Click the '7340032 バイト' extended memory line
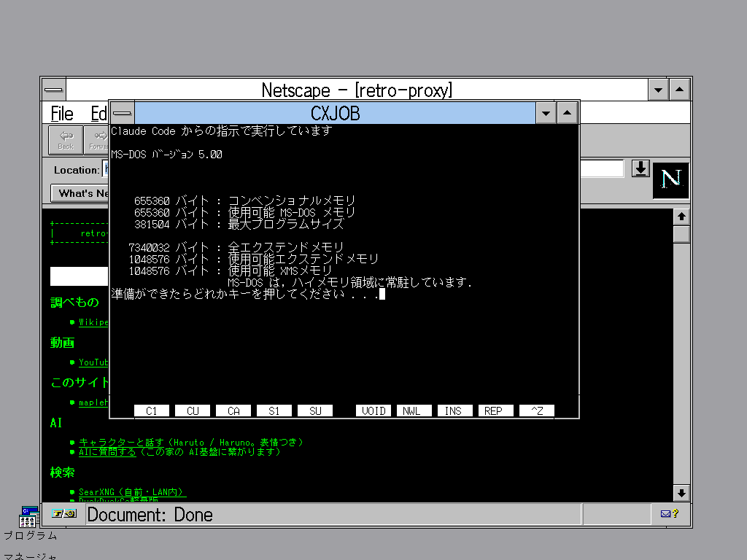Screen dimensions: 747x560 coord(236,247)
